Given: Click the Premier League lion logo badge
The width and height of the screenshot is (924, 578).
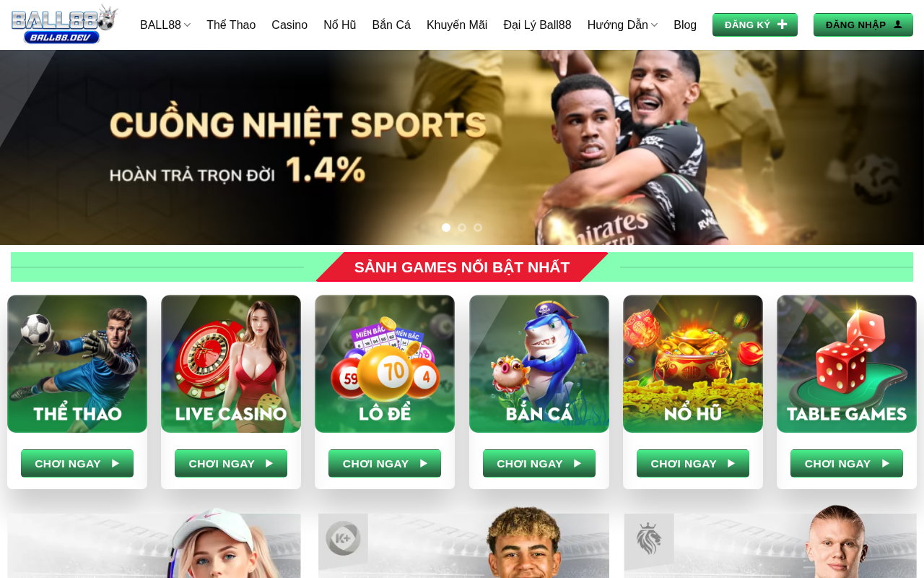Looking at the screenshot, I should tap(649, 538).
